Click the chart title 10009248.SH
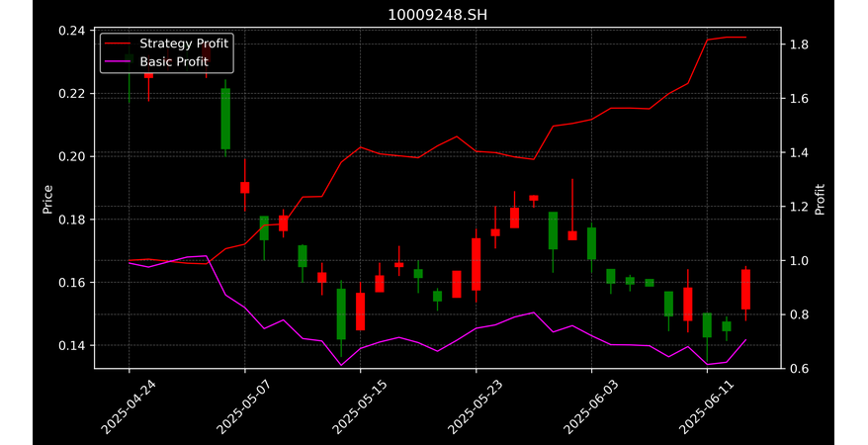The width and height of the screenshot is (868, 445). point(437,15)
